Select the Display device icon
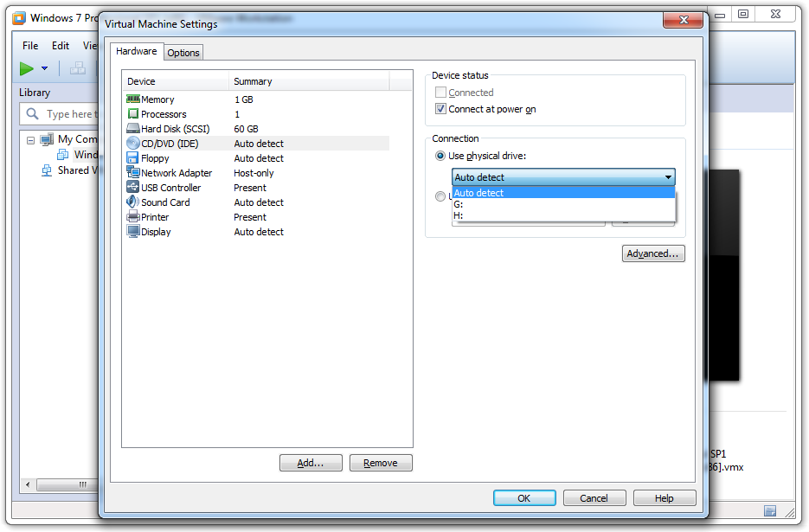809x532 pixels. pyautogui.click(x=133, y=232)
